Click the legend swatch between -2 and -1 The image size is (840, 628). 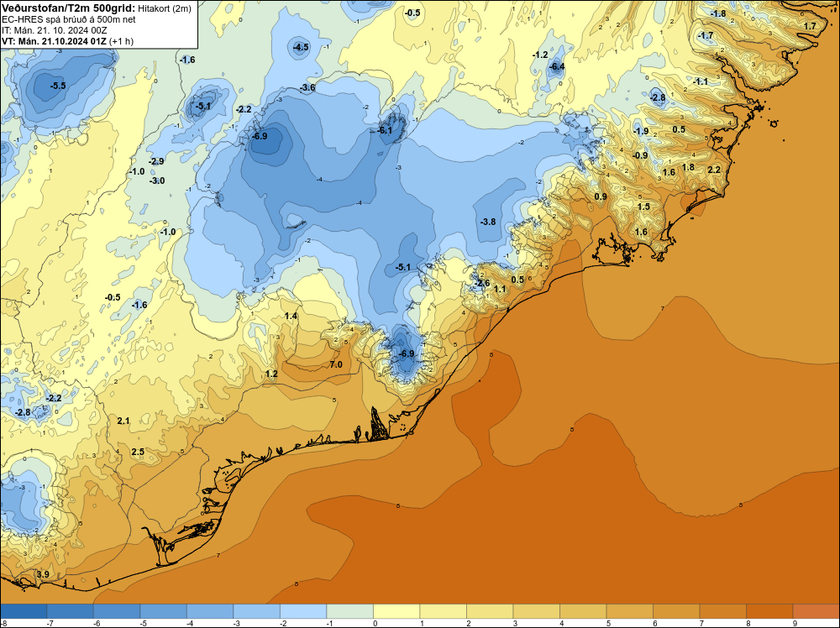point(304,611)
